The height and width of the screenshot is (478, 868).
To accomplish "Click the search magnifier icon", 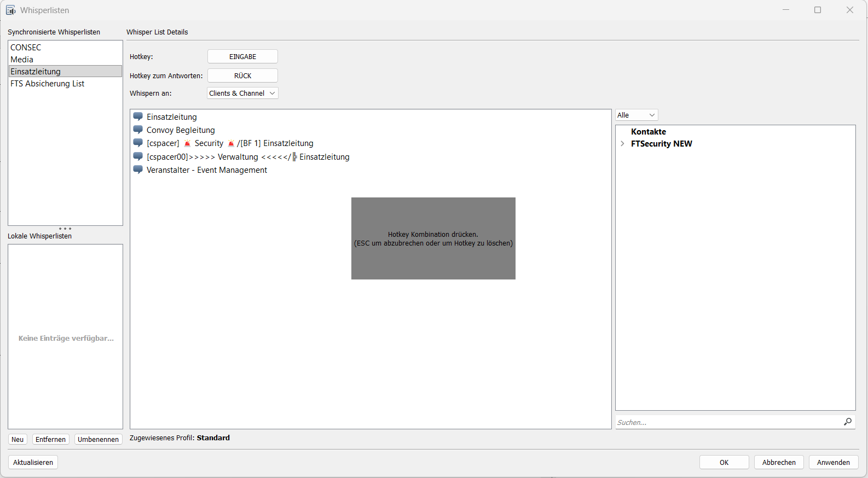I will tap(848, 422).
